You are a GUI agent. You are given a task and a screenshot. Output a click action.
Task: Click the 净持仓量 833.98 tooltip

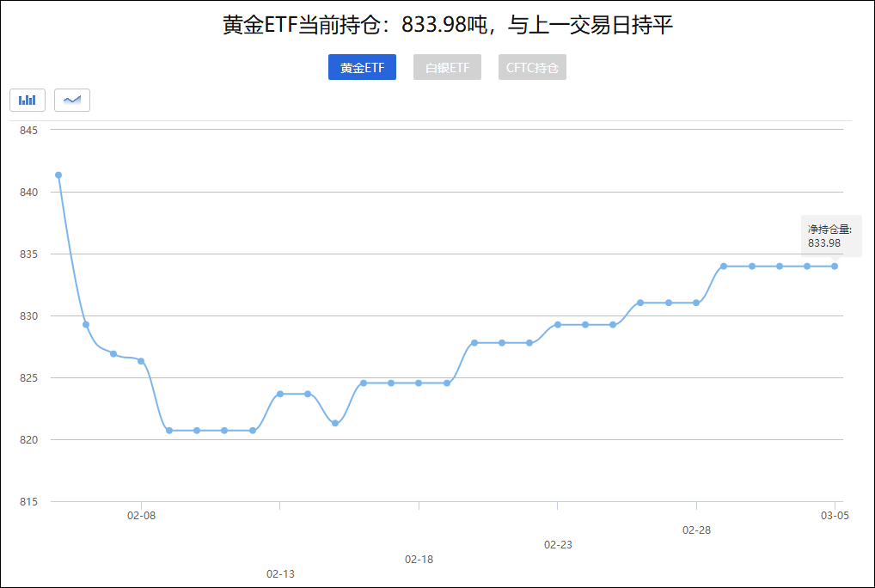pyautogui.click(x=831, y=236)
